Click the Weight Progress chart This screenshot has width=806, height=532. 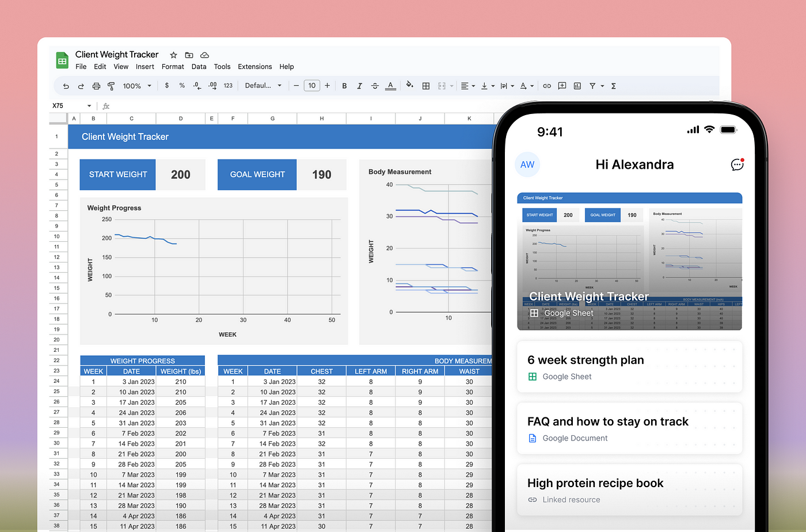pyautogui.click(x=214, y=271)
